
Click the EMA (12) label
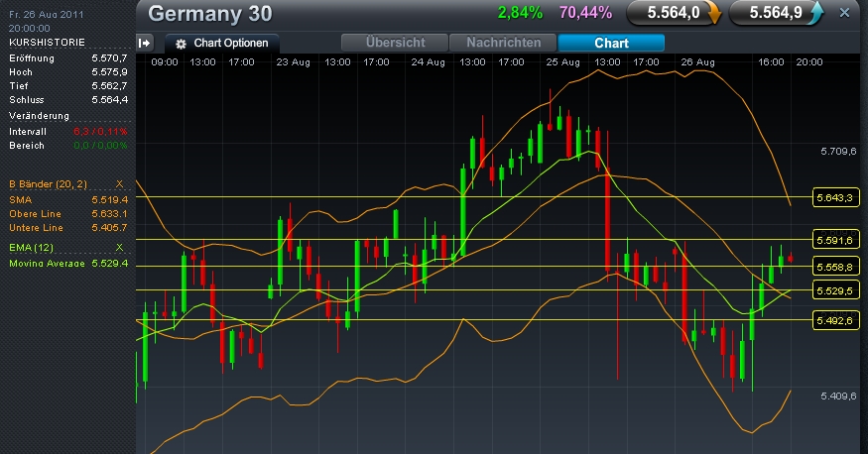31,247
